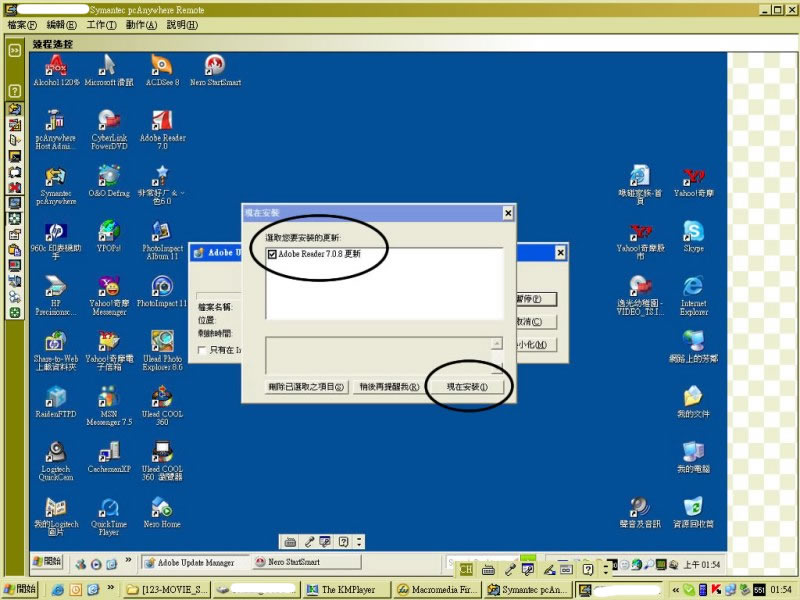Click 取消(C) in the Adobe Update window

tap(536, 321)
